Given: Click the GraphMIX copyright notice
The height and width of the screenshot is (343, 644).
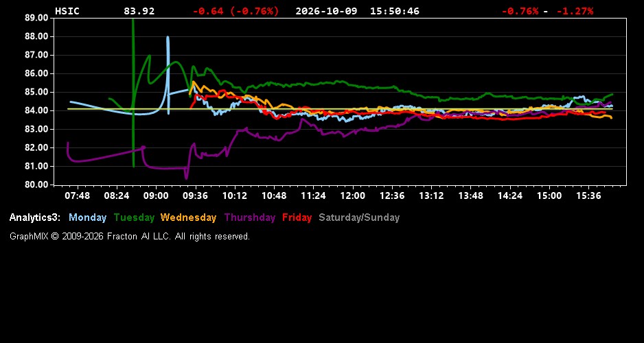Looking at the screenshot, I should pos(130,236).
